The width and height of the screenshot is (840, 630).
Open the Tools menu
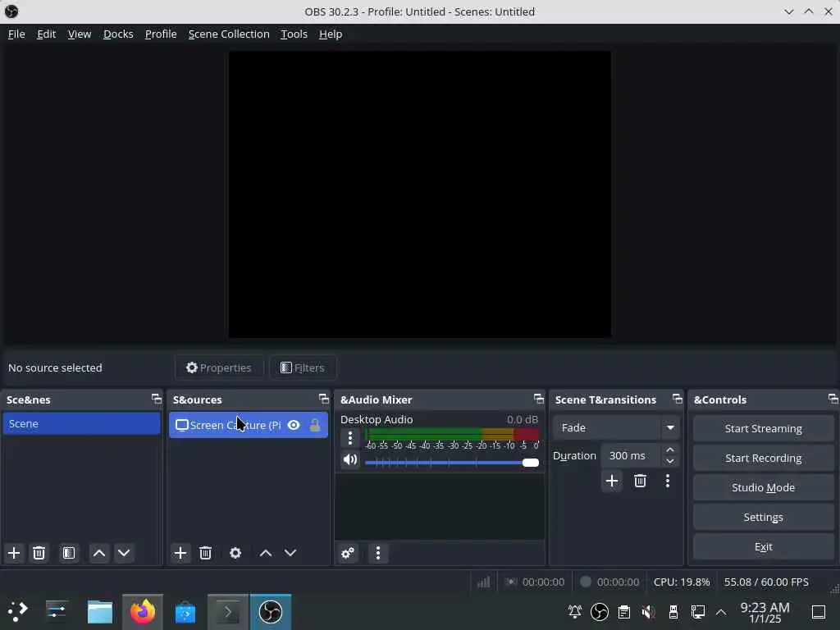(x=294, y=34)
